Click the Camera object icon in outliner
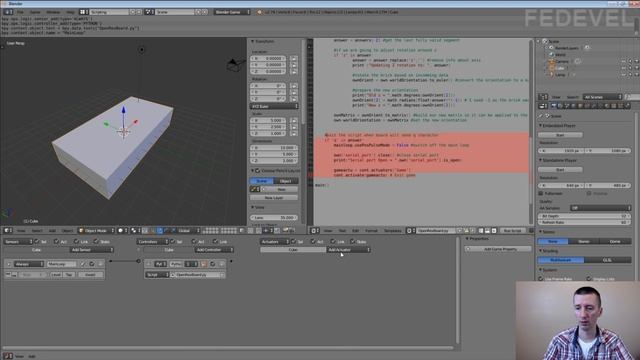Viewport: 640px width, 360px height. click(552, 61)
